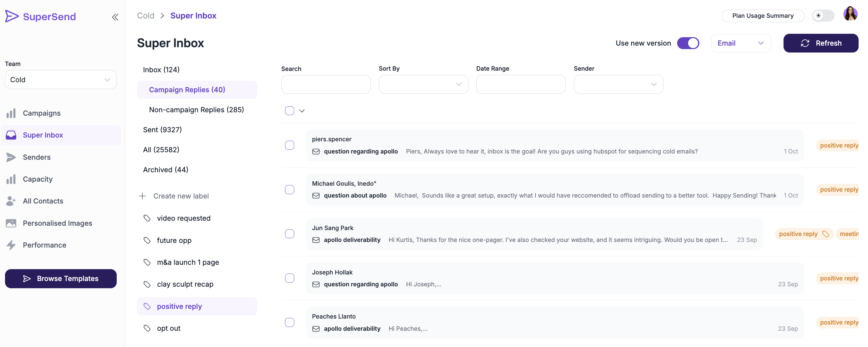Image resolution: width=868 pixels, height=347 pixels.
Task: Open All Contacts from sidebar
Action: click(43, 201)
